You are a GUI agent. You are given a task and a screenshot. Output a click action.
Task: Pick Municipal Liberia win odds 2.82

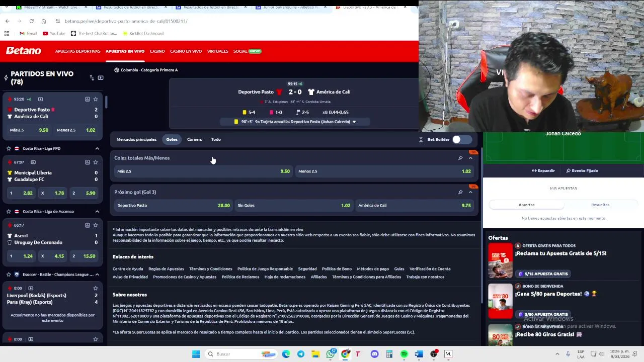pyautogui.click(x=21, y=193)
